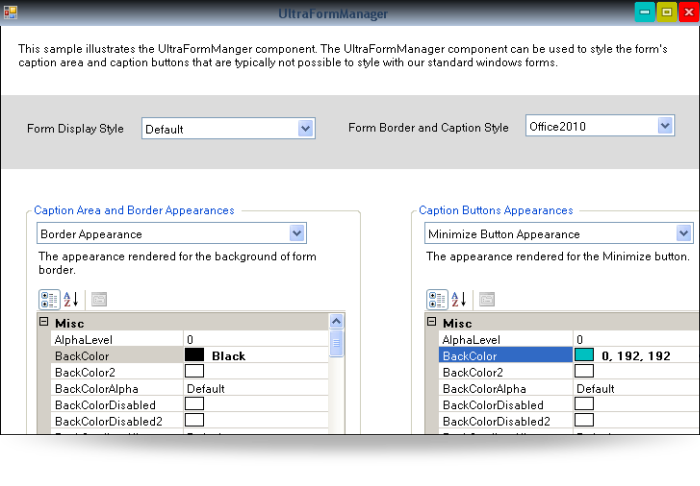Select the BackColorDisabled2 row in the right grid

[x=569, y=421]
